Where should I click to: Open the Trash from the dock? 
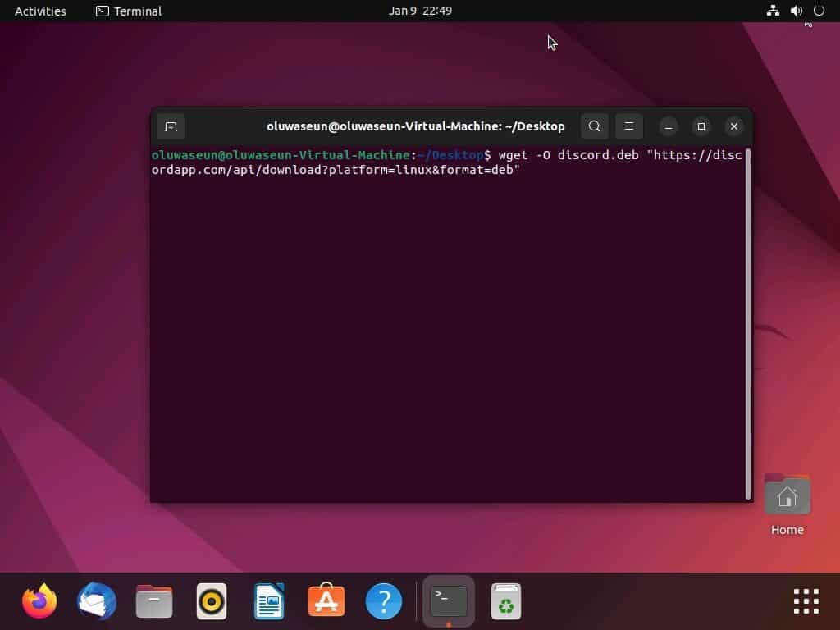[506, 600]
